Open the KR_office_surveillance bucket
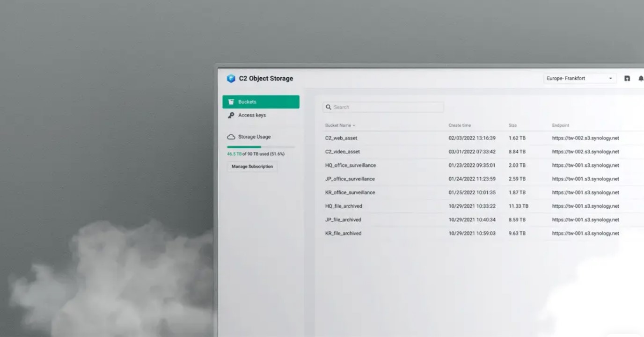Screen dimensions: 644x337 point(350,192)
